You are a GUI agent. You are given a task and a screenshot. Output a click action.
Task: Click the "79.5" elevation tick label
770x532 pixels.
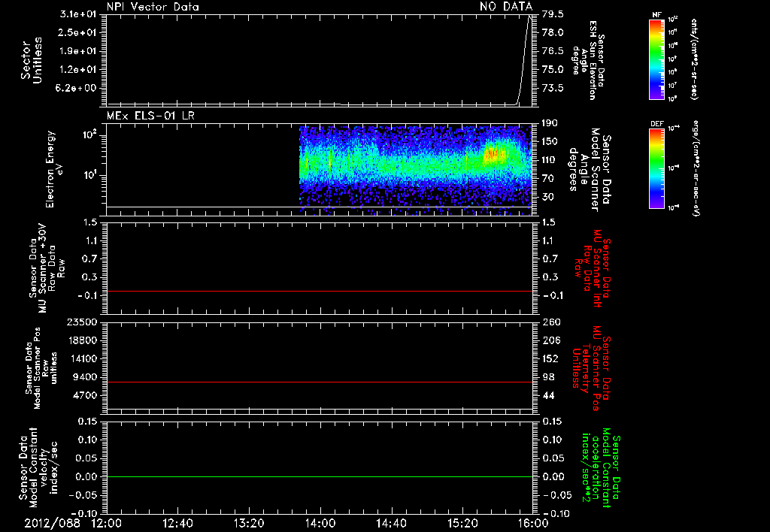click(553, 14)
